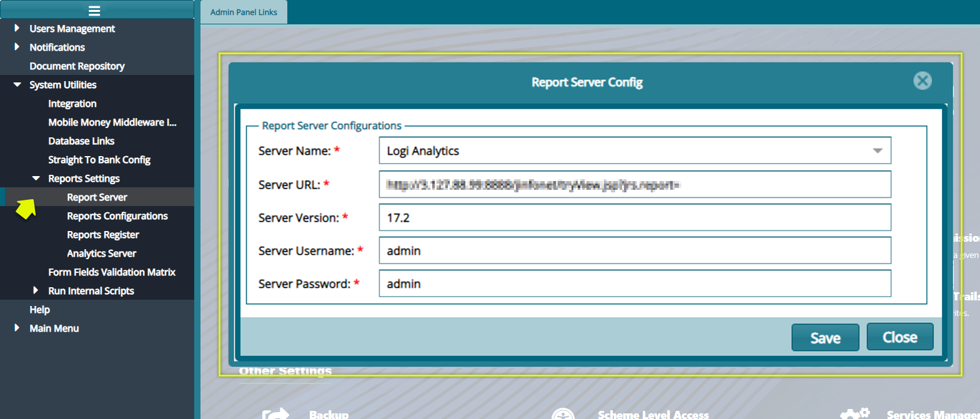Click the Close button in dialog

(899, 337)
